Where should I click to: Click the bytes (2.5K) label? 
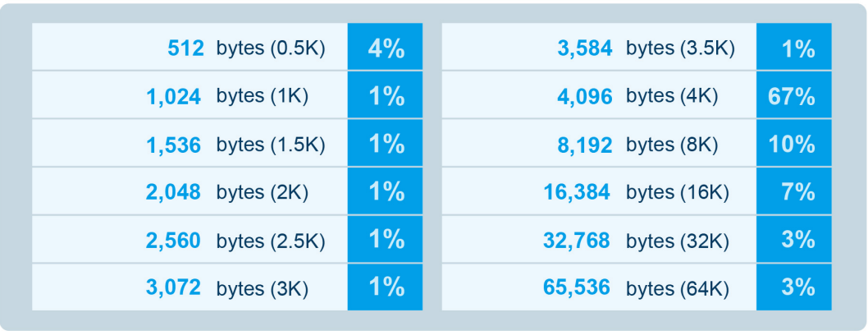click(x=271, y=241)
